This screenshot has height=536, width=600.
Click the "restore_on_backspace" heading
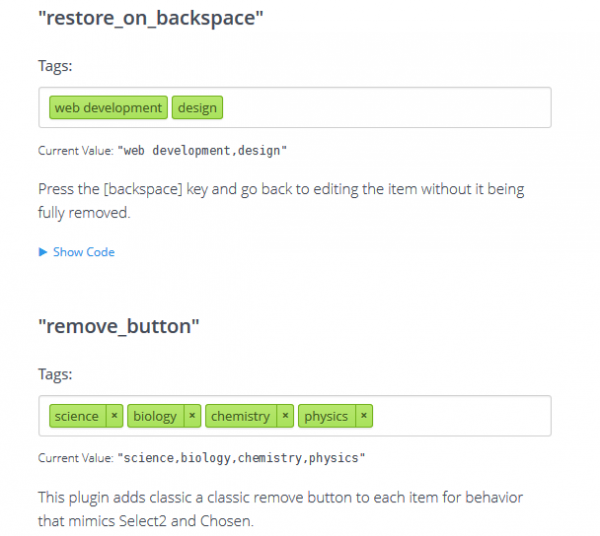pyautogui.click(x=150, y=18)
